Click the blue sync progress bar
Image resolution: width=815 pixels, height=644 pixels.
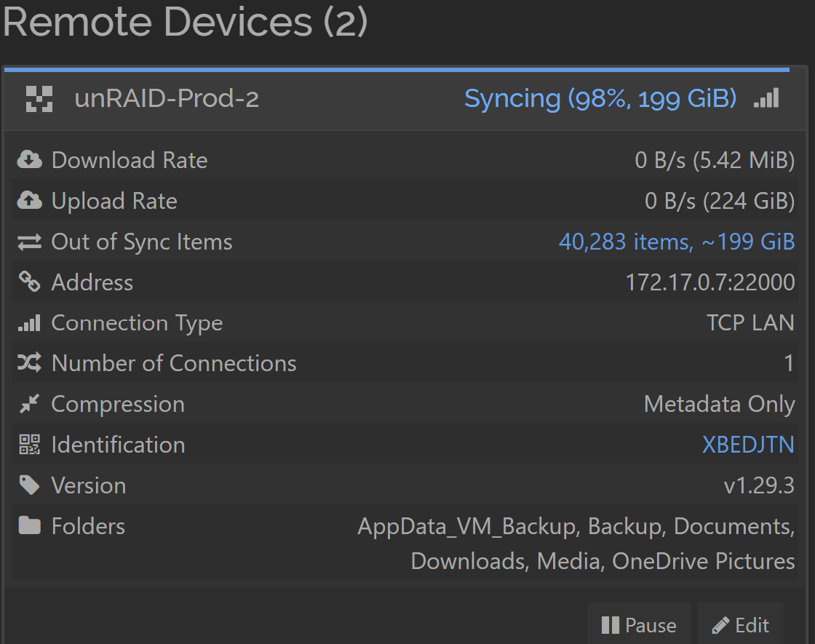(397, 69)
